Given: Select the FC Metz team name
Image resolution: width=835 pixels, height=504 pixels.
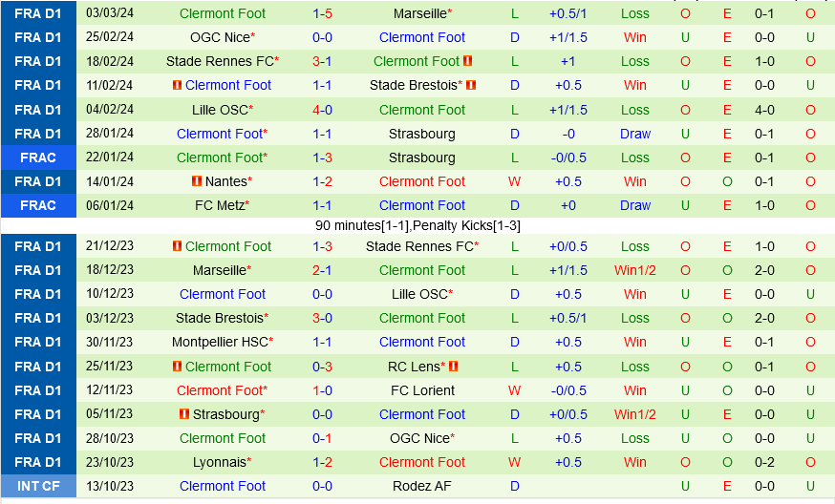Looking at the screenshot, I should tap(219, 205).
